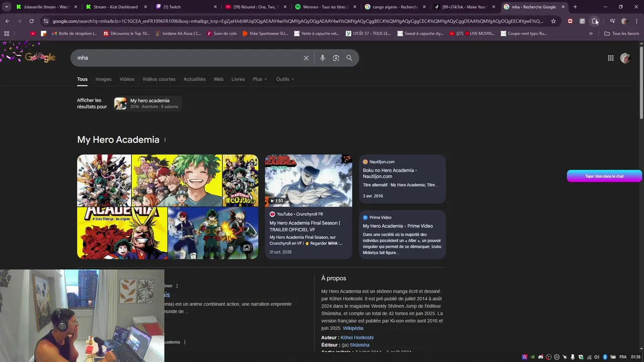The width and height of the screenshot is (644, 362).
Task: Open the Google apps grid
Action: (610, 58)
